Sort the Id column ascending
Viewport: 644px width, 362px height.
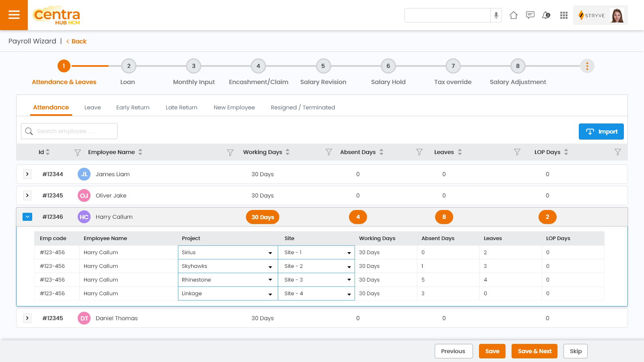point(48,150)
